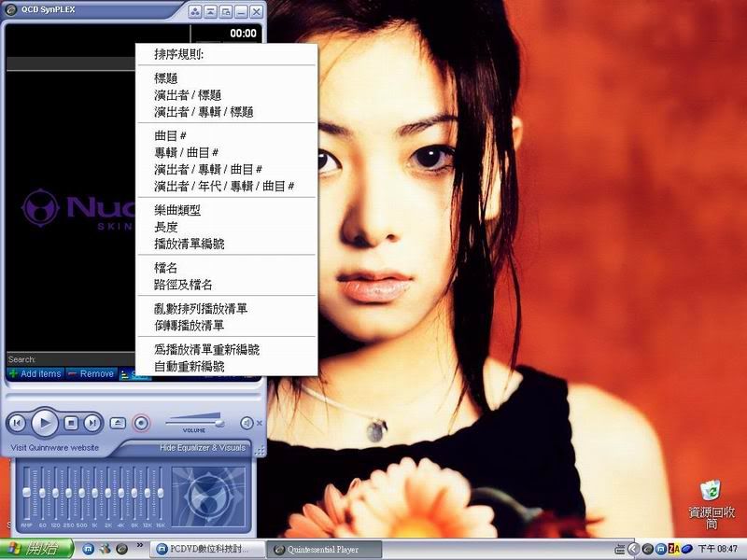Click the Hide Equalizer & Visuals toggle
Image resolution: width=747 pixels, height=560 pixels.
[202, 448]
